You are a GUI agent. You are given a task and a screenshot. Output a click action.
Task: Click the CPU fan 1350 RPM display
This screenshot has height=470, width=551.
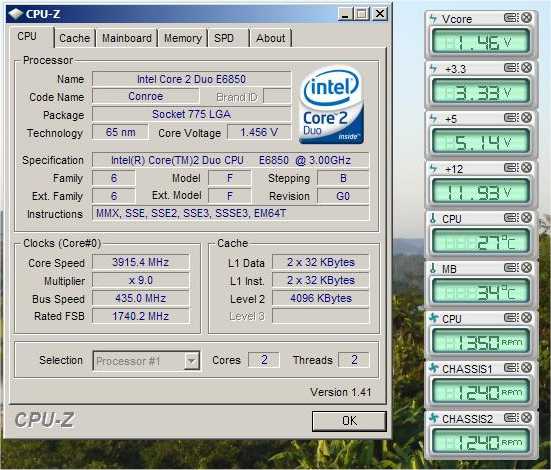click(480, 342)
